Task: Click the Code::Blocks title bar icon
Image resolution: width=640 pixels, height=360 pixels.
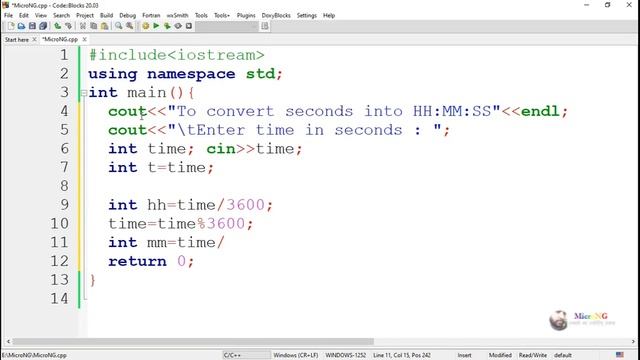Action: point(5,5)
